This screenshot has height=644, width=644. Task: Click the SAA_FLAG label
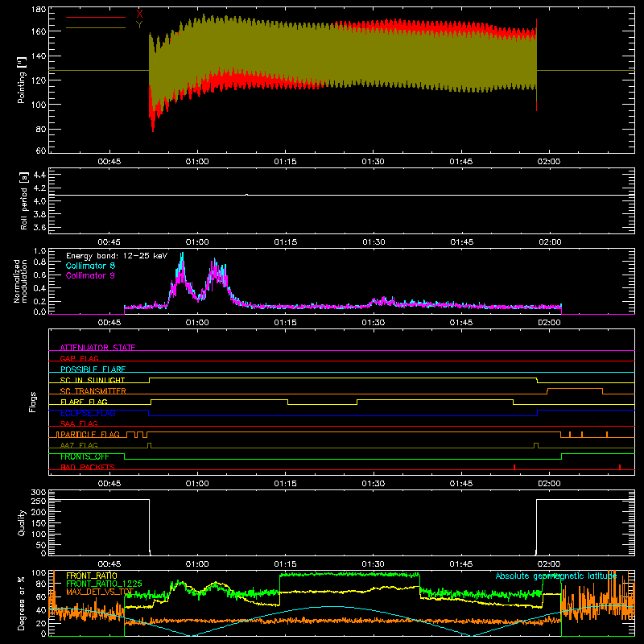point(79,423)
